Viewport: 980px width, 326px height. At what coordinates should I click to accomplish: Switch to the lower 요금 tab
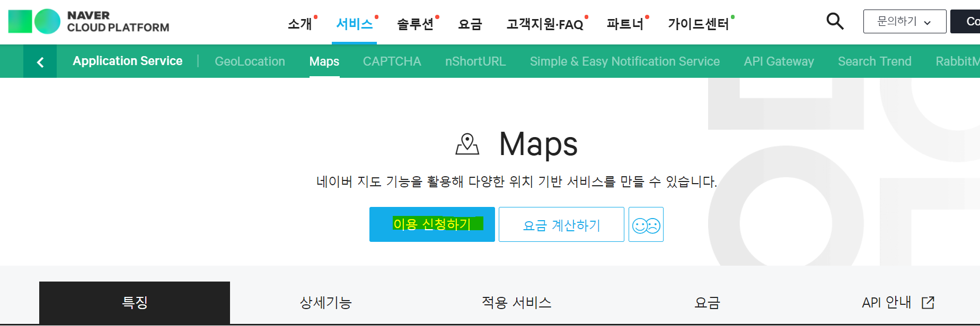(707, 303)
